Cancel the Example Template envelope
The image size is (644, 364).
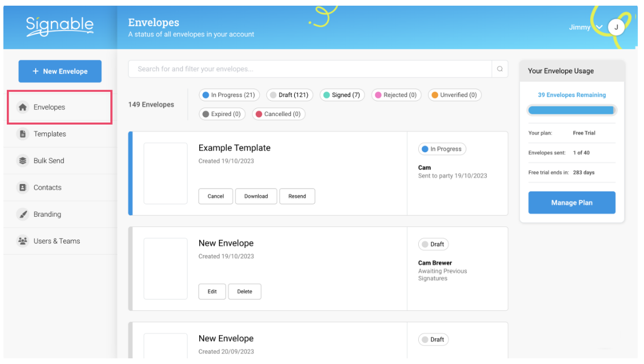click(x=216, y=196)
